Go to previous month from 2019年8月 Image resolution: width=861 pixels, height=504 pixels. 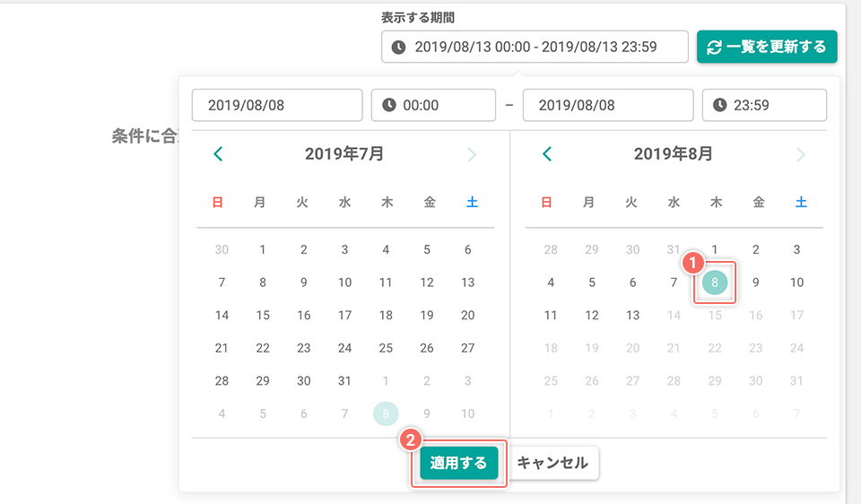(547, 153)
